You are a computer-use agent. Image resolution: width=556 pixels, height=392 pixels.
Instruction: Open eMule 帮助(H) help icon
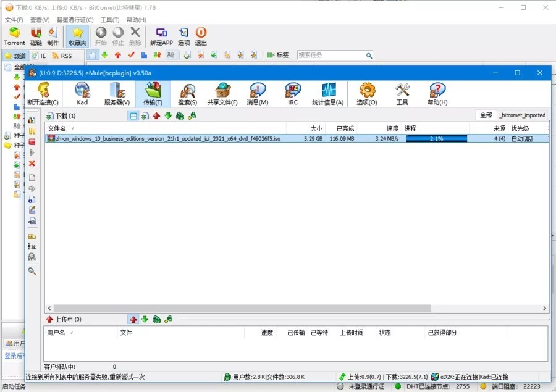pyautogui.click(x=437, y=94)
